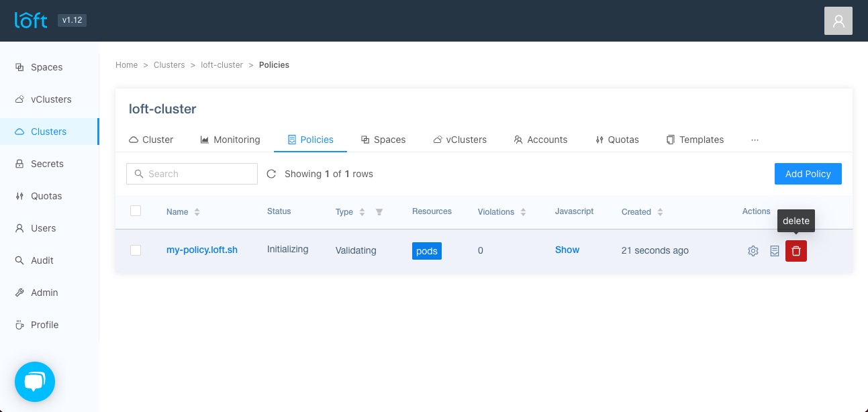The image size is (868, 412).
Task: Open vClusters in the left sidebar
Action: (x=50, y=99)
